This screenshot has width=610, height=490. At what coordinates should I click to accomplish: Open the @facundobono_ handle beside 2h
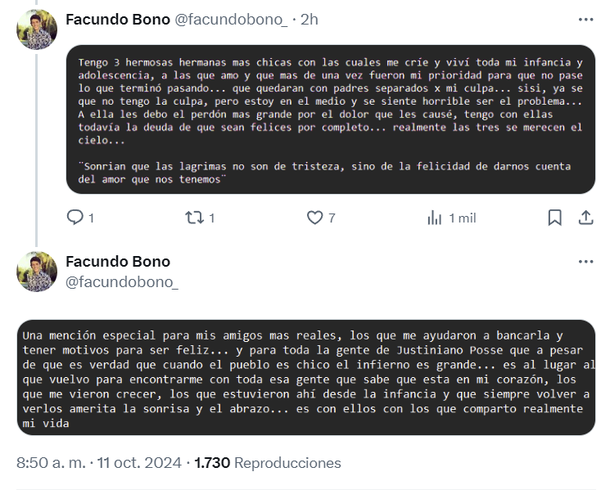tap(225, 19)
